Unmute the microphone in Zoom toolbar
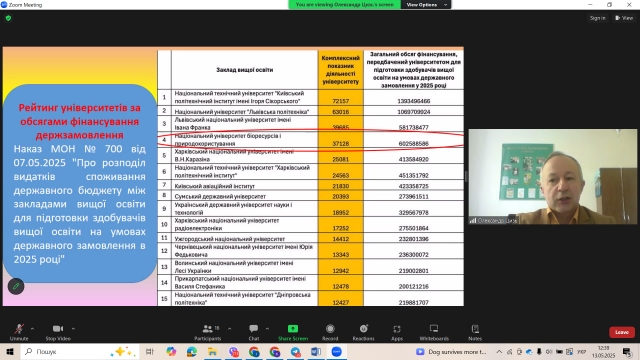Screen dimensions: 640x360 coord(19,329)
